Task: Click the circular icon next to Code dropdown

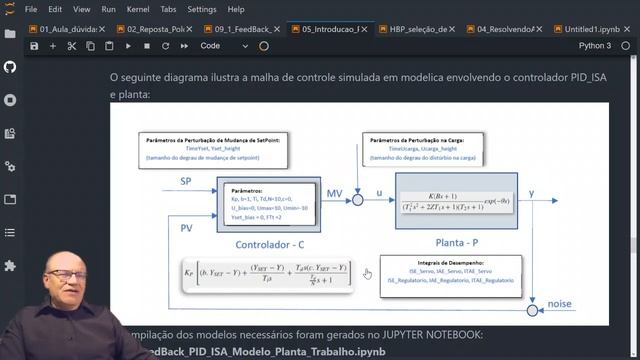Action: click(x=264, y=46)
